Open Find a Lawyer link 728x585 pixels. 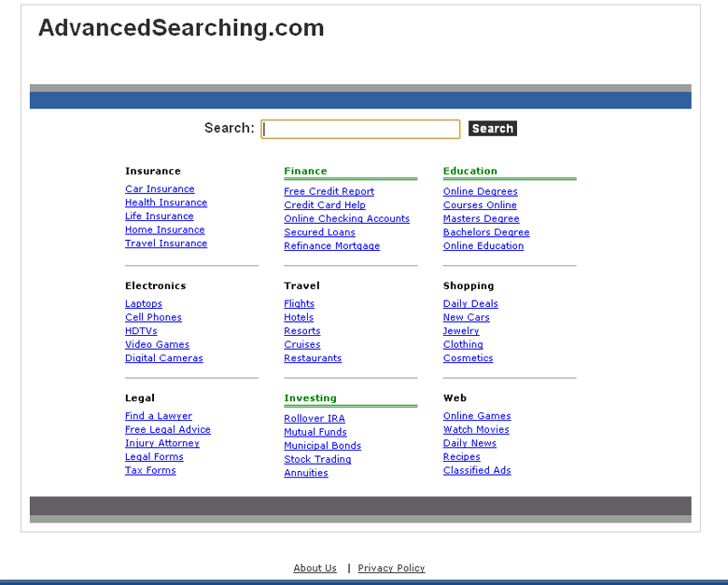(x=159, y=416)
